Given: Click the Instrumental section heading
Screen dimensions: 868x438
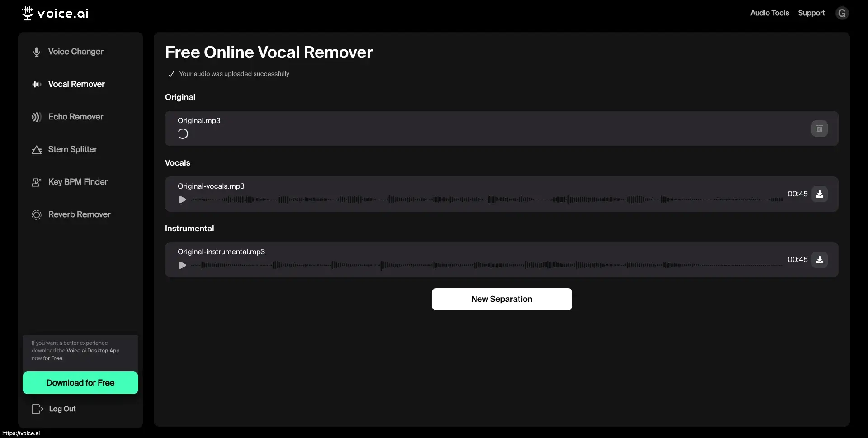Looking at the screenshot, I should 189,229.
